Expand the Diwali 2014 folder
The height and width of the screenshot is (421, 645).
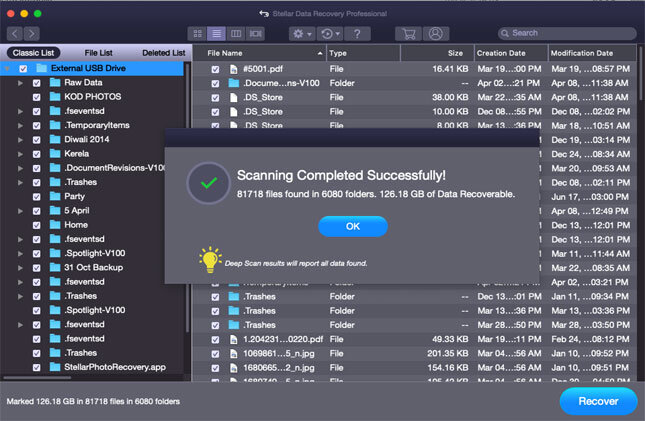(x=19, y=140)
